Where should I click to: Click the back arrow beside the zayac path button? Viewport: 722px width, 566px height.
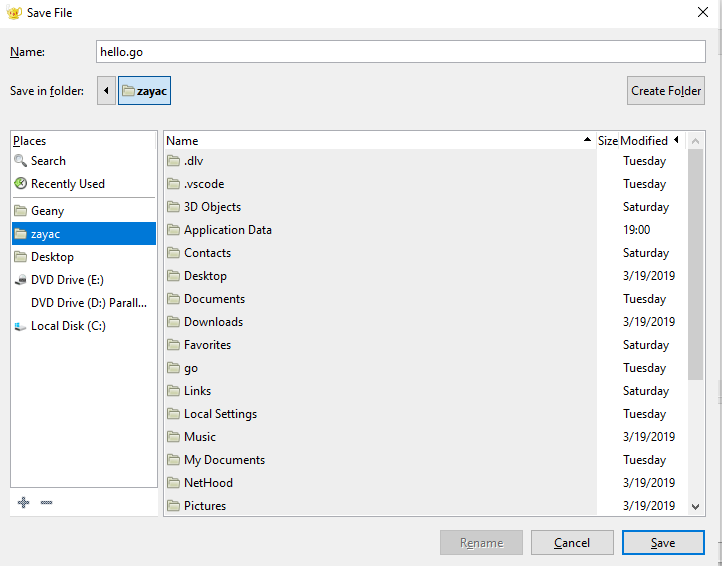tap(106, 91)
